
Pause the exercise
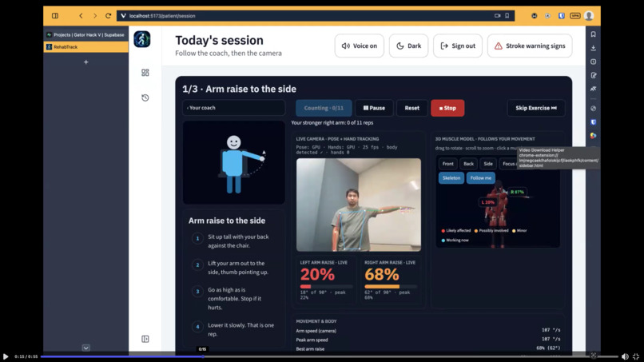(x=374, y=108)
